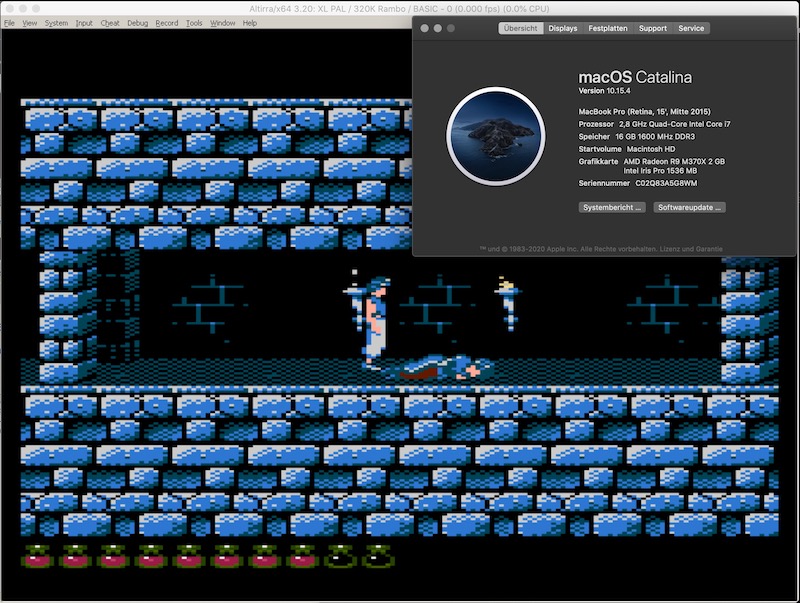Image resolution: width=800 pixels, height=603 pixels.
Task: Open the File menu in Altirra
Action: [x=9, y=23]
